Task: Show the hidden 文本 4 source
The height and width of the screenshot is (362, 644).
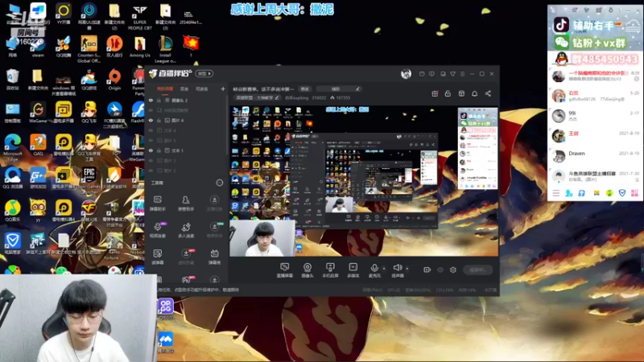Action: 151,130
